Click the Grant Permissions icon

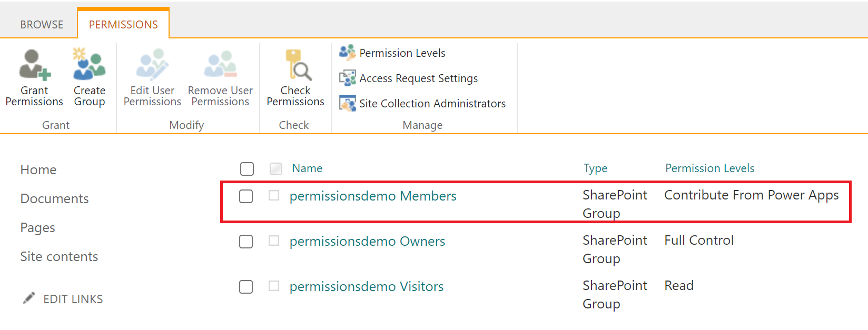34,65
